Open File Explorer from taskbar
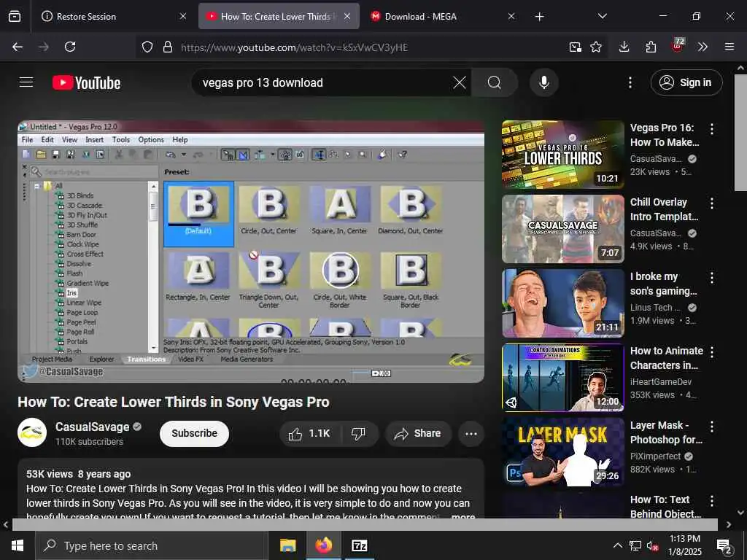 [287, 545]
